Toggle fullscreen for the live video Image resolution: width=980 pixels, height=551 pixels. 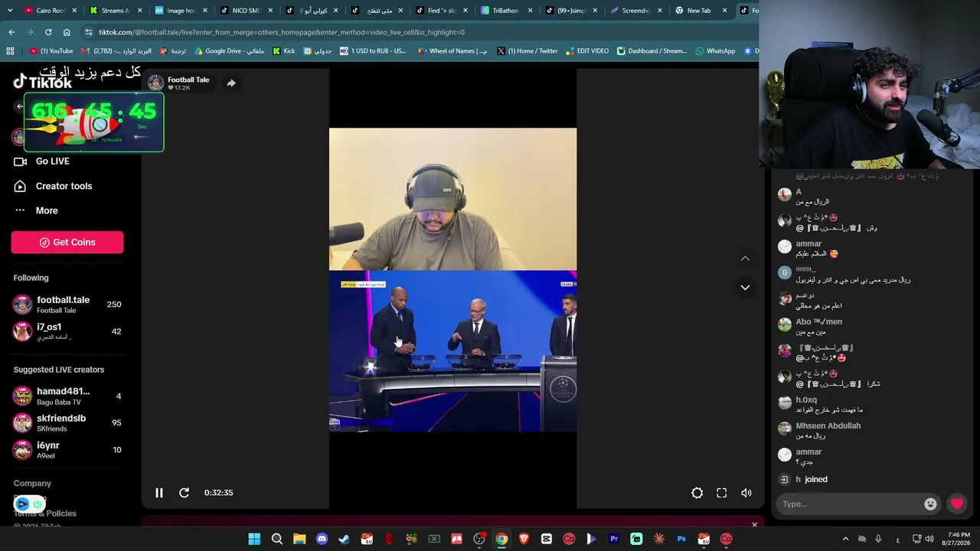pos(721,493)
